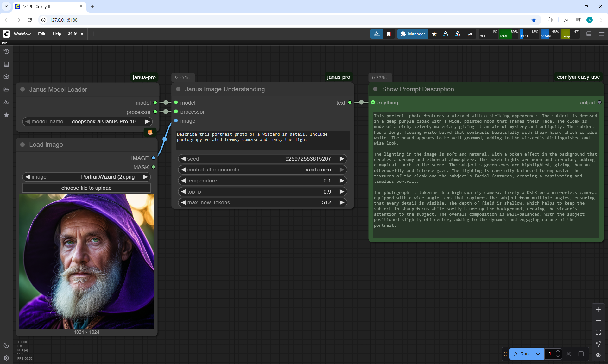The image size is (608, 364).
Task: Click choose file to upload button
Action: click(x=86, y=188)
